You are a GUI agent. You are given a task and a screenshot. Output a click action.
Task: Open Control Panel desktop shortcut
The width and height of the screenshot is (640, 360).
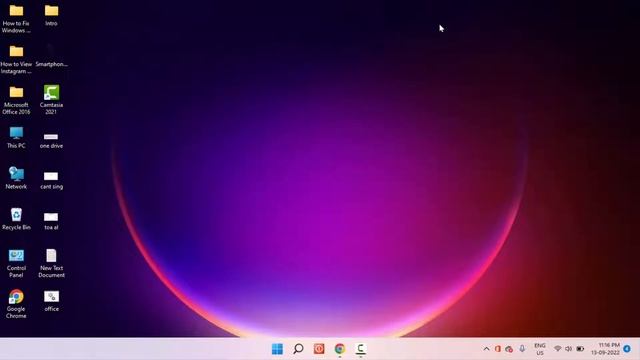tap(16, 264)
